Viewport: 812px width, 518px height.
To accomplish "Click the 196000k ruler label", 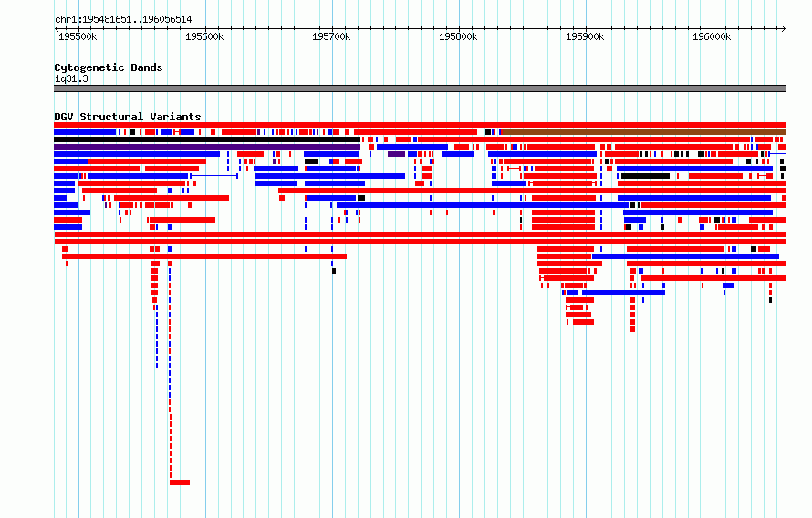I will [x=712, y=36].
